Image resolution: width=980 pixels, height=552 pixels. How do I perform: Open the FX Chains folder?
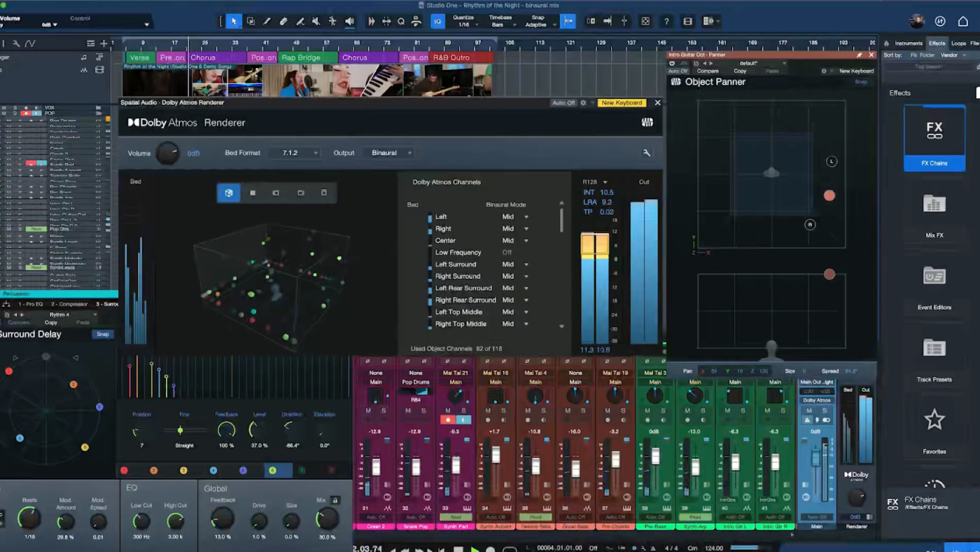(x=934, y=138)
